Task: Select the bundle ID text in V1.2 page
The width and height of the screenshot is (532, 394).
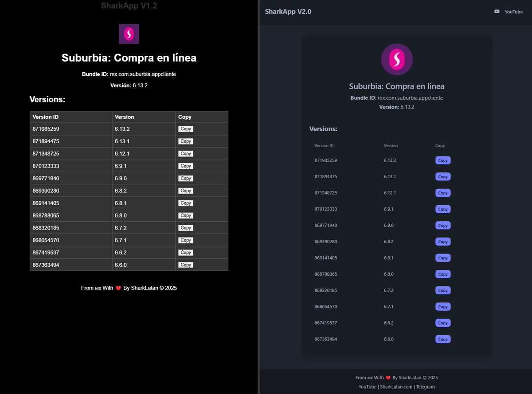Action: [143, 74]
